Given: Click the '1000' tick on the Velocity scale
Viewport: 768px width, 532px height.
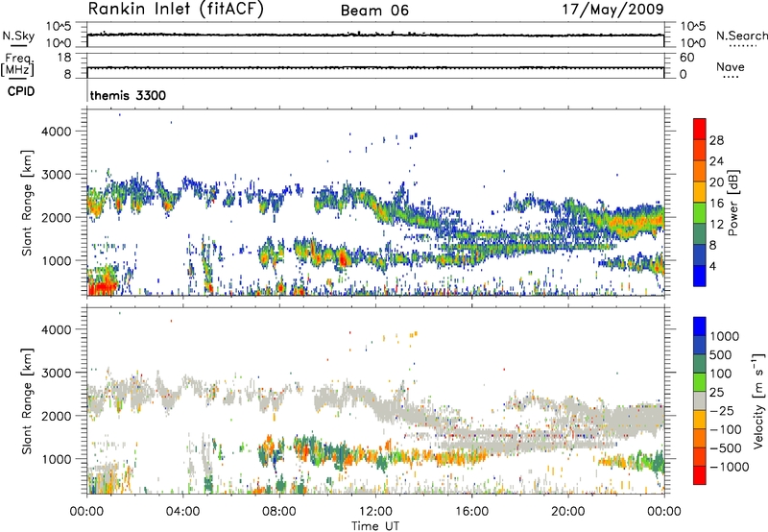Looking at the screenshot, I should (725, 336).
